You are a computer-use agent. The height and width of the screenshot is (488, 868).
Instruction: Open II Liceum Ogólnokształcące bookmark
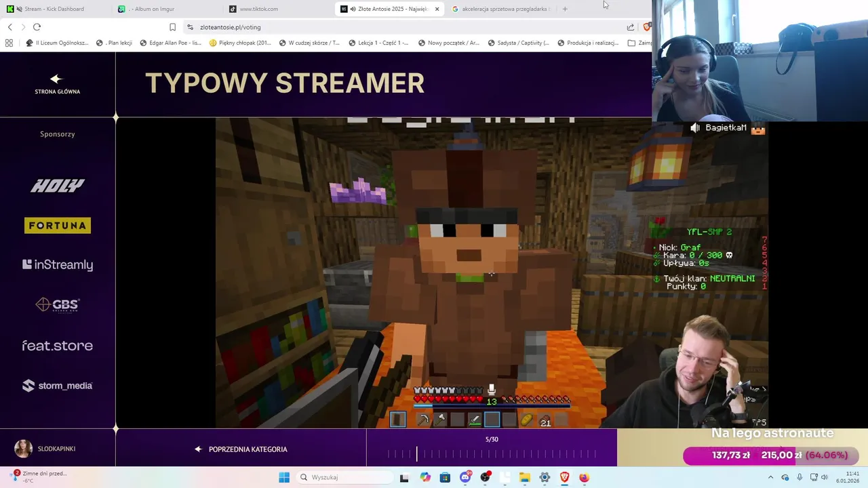tap(57, 43)
